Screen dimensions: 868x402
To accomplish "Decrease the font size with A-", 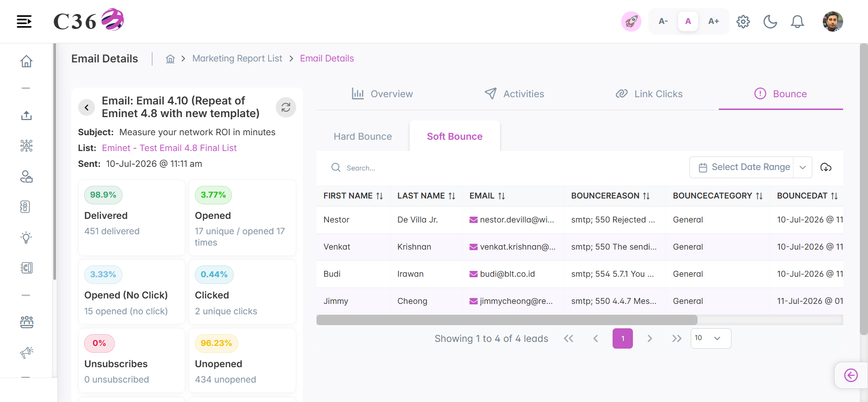I will tap(663, 21).
